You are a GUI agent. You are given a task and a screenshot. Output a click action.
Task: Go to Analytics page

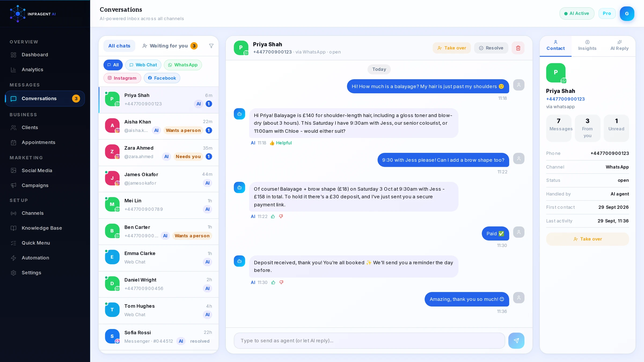45,69
